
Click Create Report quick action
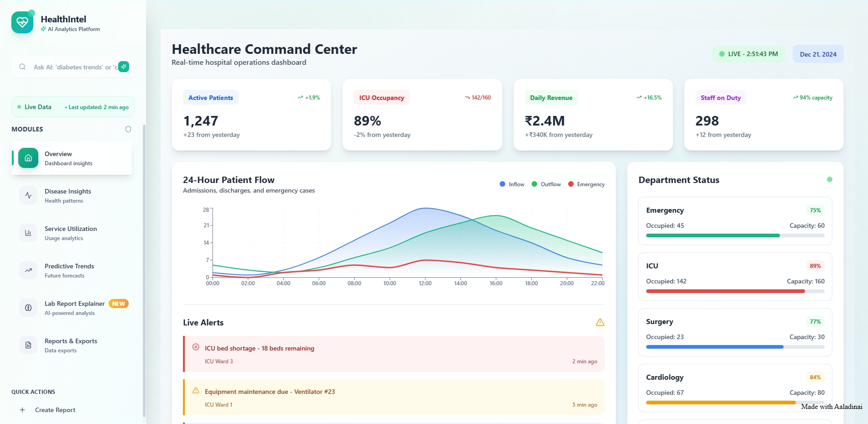[55, 410]
